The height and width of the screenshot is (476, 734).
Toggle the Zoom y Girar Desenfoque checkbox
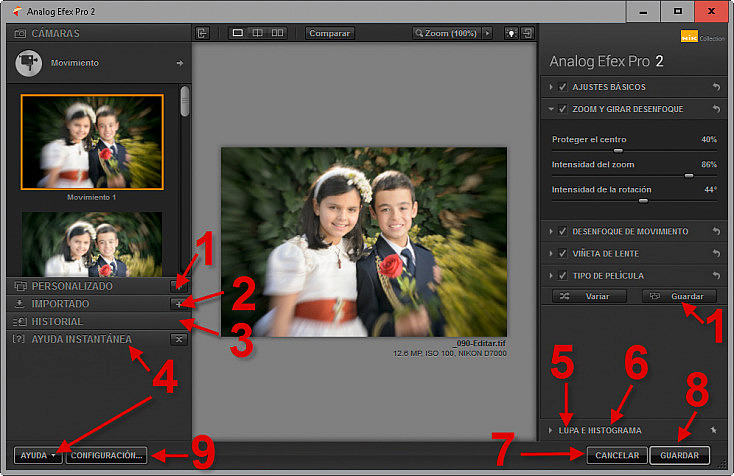(562, 109)
